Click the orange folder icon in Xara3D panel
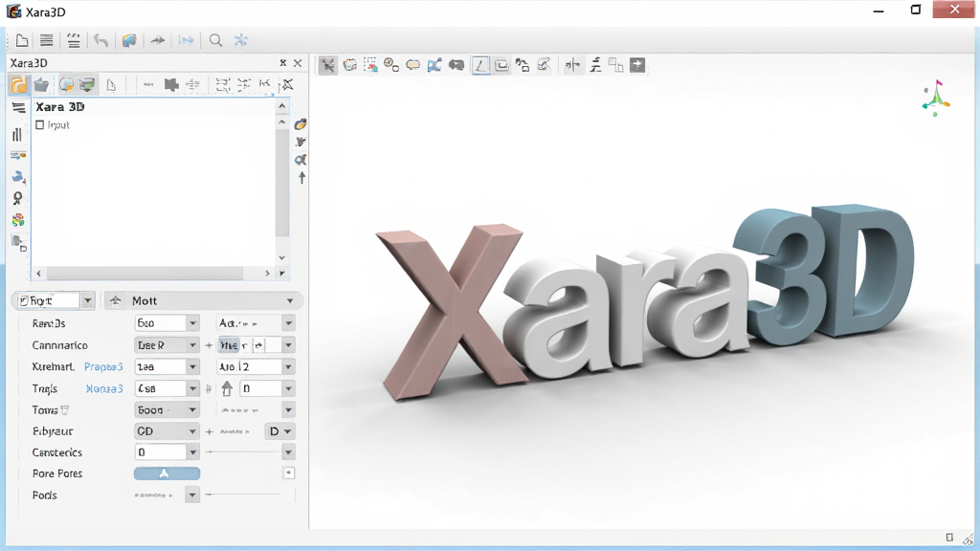 pos(19,84)
